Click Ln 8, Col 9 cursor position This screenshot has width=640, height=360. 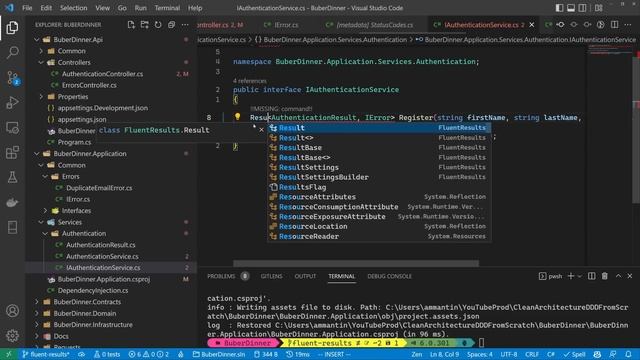(x=445, y=354)
